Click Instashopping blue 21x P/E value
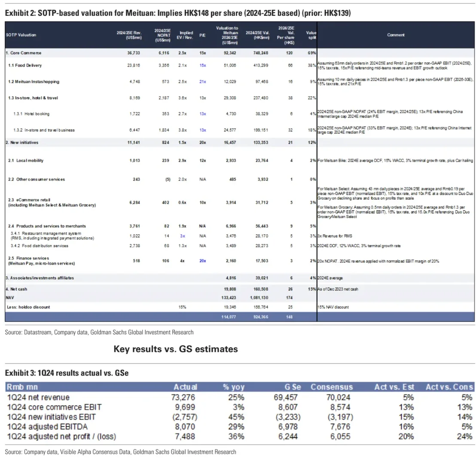The width and height of the screenshot is (476, 461). pyautogui.click(x=202, y=82)
